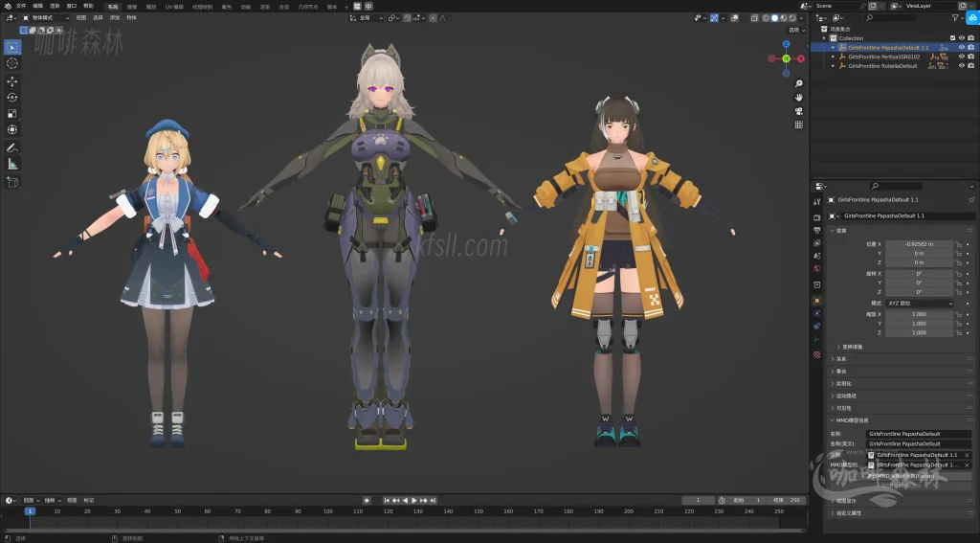The image size is (980, 543).
Task: Jump to the timeline end frame
Action: point(433,501)
